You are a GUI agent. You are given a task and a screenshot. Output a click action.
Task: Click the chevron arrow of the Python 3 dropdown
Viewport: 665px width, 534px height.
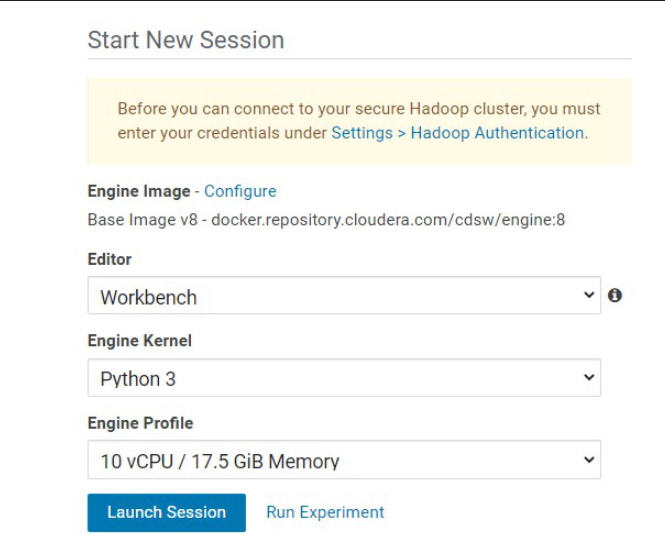coord(589,377)
